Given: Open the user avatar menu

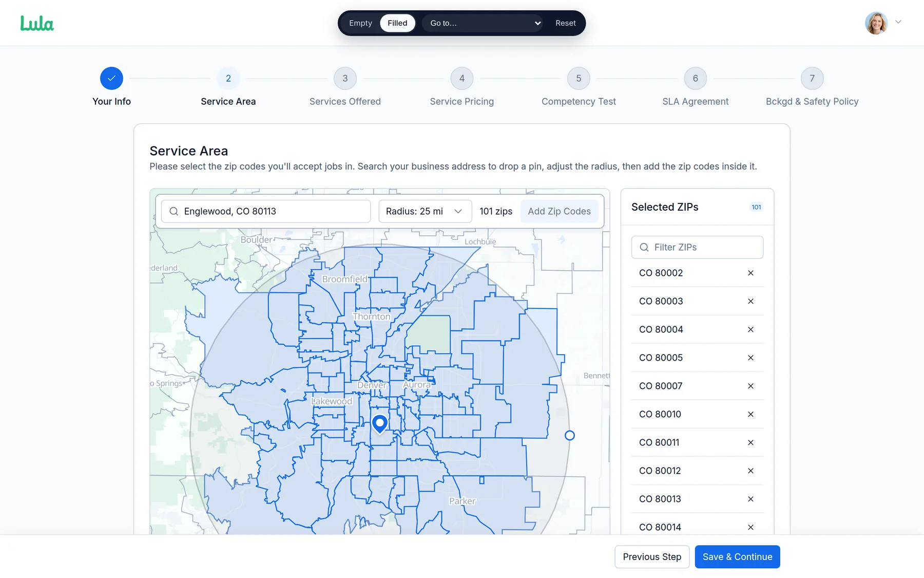Looking at the screenshot, I should click(x=876, y=23).
